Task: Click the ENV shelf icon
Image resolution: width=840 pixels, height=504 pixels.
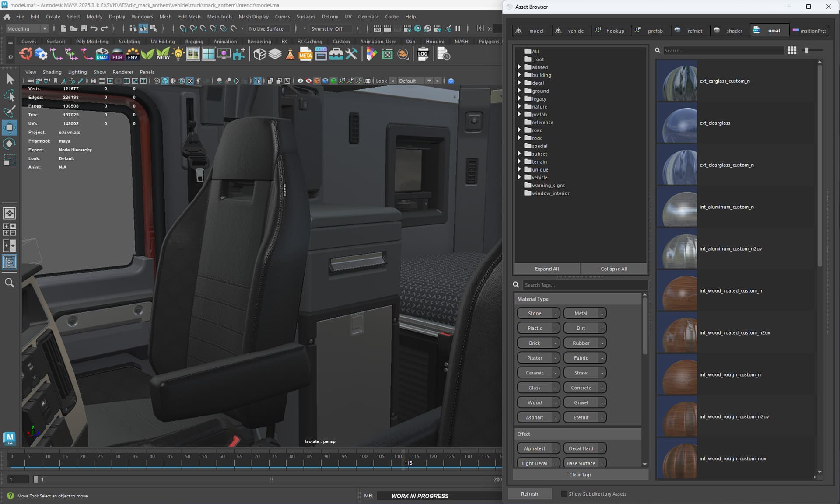Action: point(133,54)
